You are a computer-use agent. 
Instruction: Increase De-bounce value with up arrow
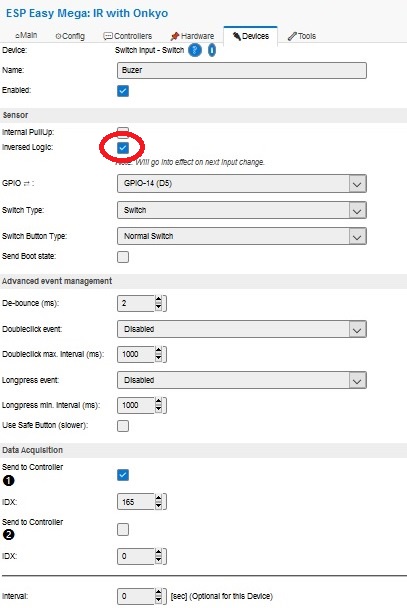click(x=158, y=300)
